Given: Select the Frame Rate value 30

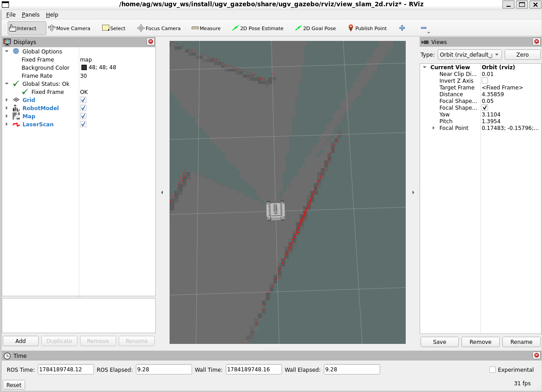Looking at the screenshot, I should [x=84, y=76].
